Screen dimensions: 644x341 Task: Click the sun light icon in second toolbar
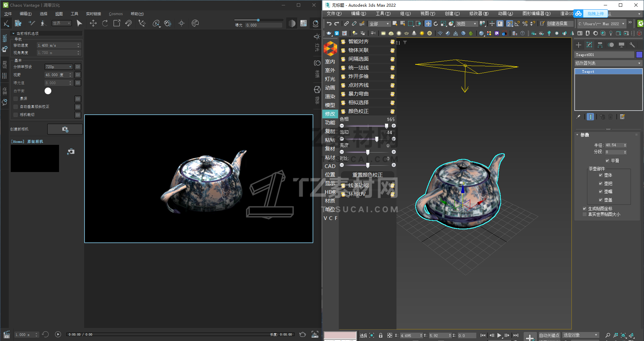(x=422, y=33)
